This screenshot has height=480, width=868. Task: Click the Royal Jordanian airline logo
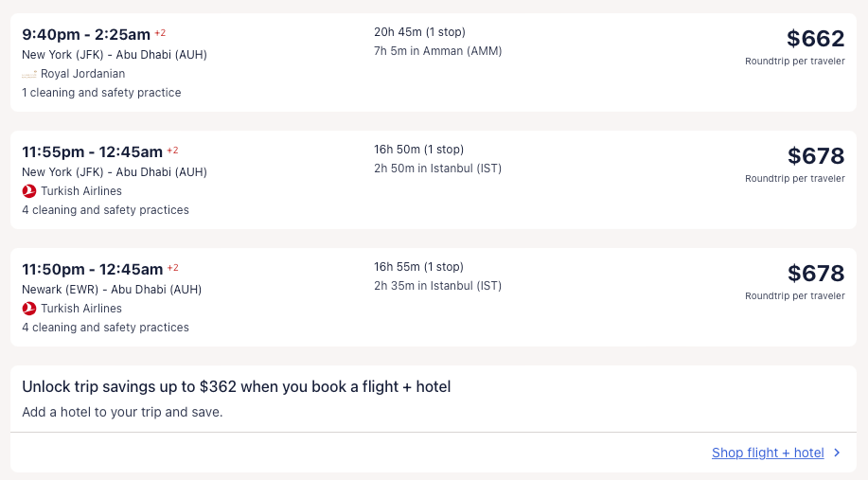tap(29, 74)
